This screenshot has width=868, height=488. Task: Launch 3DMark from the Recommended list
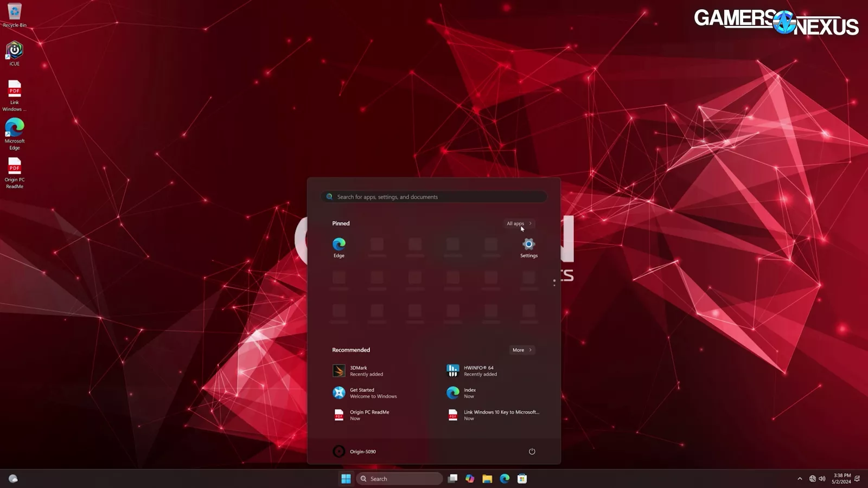coord(359,371)
